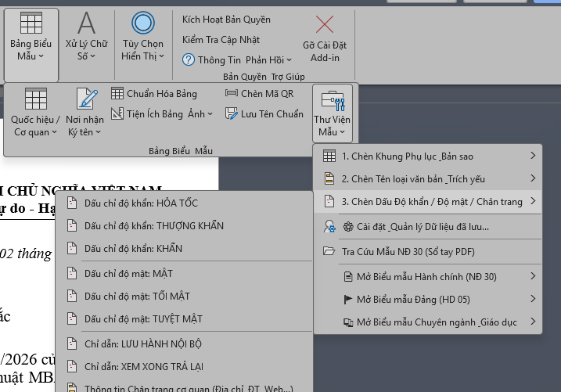Click the page icon beside HỎA TỐC

tap(72, 203)
